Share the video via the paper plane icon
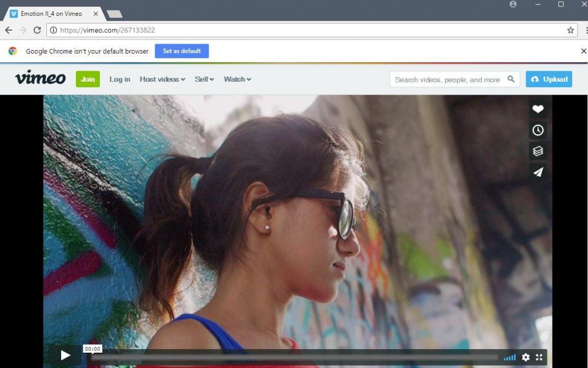The height and width of the screenshot is (368, 588). tap(537, 172)
